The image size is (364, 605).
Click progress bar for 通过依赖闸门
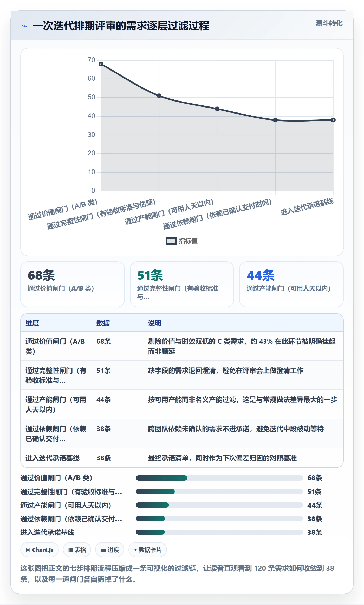(219, 519)
